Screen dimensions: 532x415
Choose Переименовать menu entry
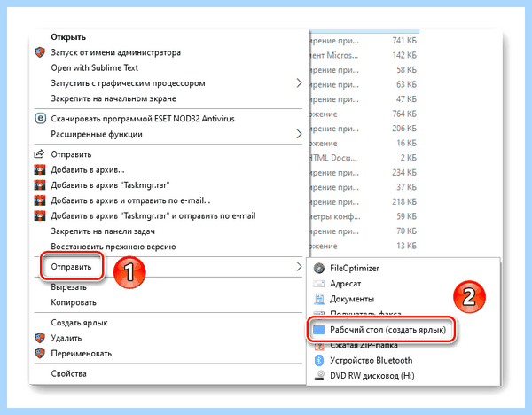point(81,354)
